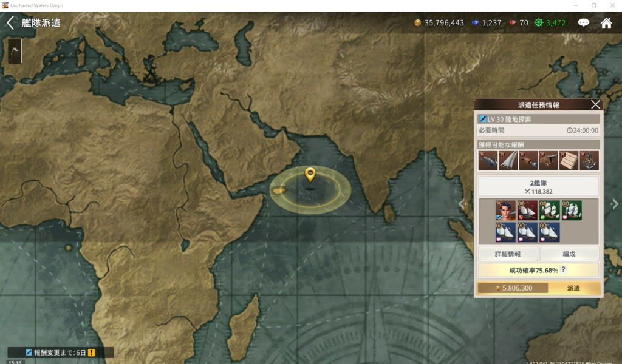Tap the red gem currency icon

[x=513, y=23]
